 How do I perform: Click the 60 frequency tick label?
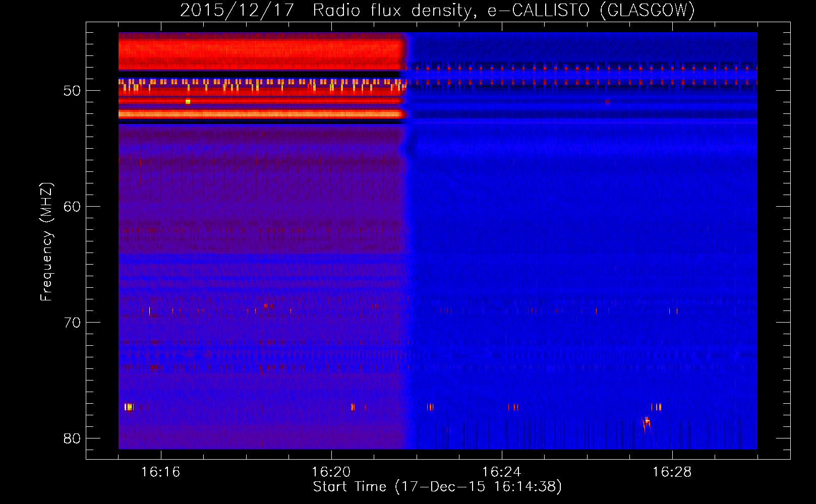(x=72, y=207)
